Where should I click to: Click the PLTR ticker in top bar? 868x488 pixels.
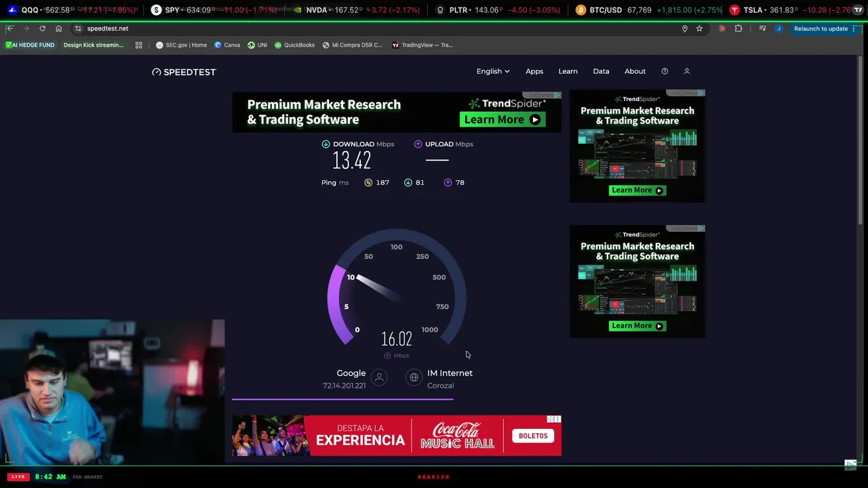click(498, 10)
